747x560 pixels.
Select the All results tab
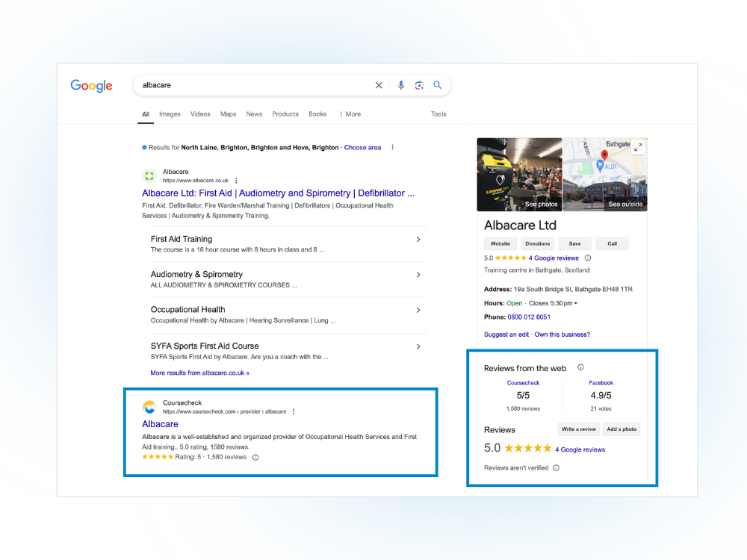146,114
